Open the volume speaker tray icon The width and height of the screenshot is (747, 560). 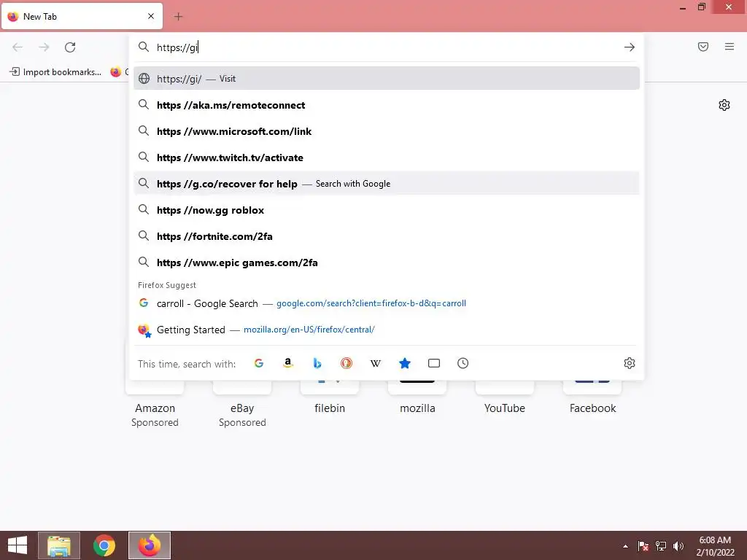tap(678, 545)
